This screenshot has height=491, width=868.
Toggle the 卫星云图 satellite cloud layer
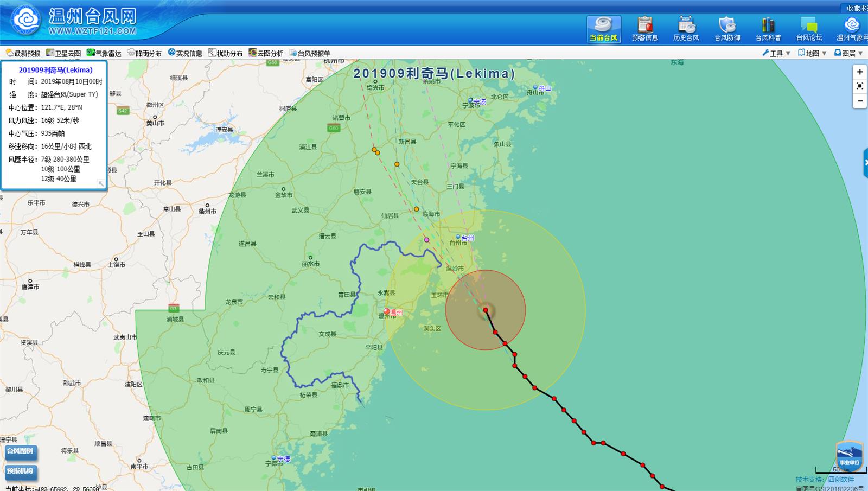(x=63, y=53)
